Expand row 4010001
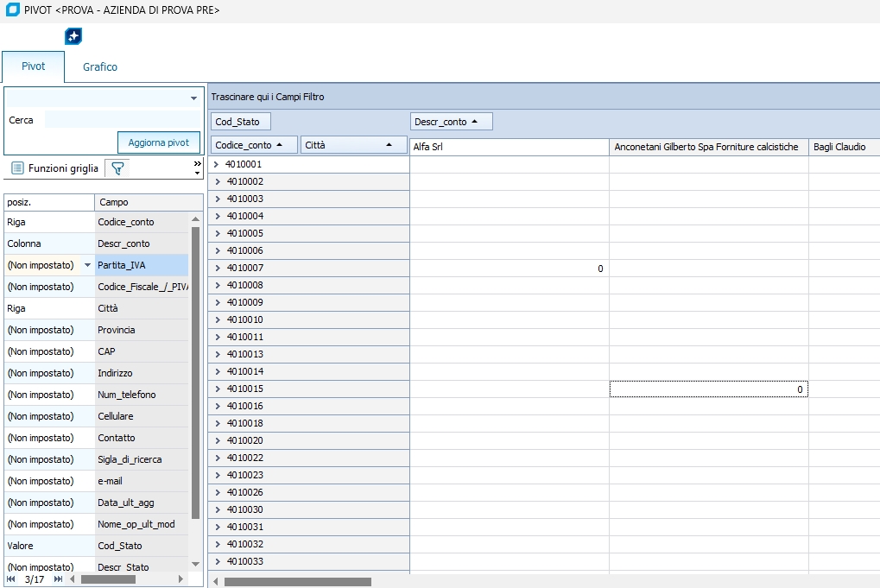The image size is (880, 588). (x=217, y=164)
